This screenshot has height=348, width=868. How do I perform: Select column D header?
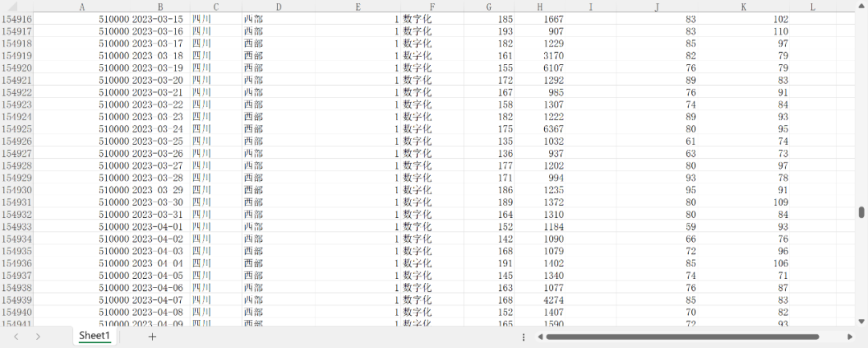(x=278, y=6)
